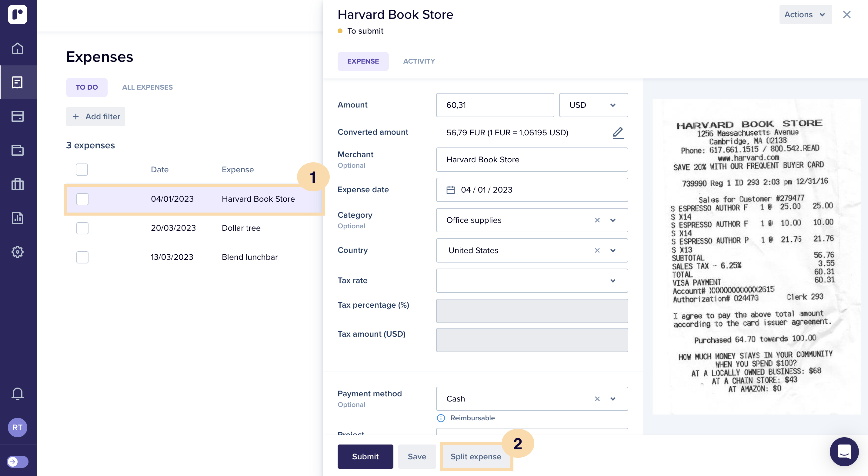
Task: Clear the Office supplies category selection
Action: pyautogui.click(x=597, y=220)
